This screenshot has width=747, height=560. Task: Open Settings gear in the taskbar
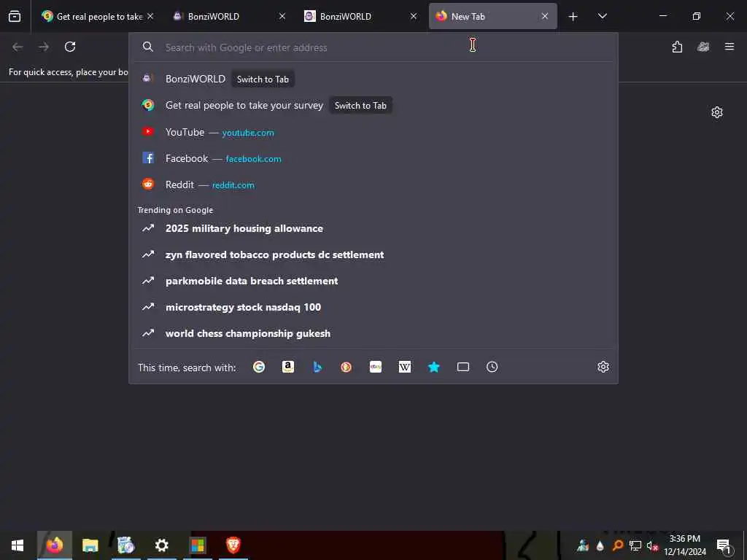tap(162, 545)
